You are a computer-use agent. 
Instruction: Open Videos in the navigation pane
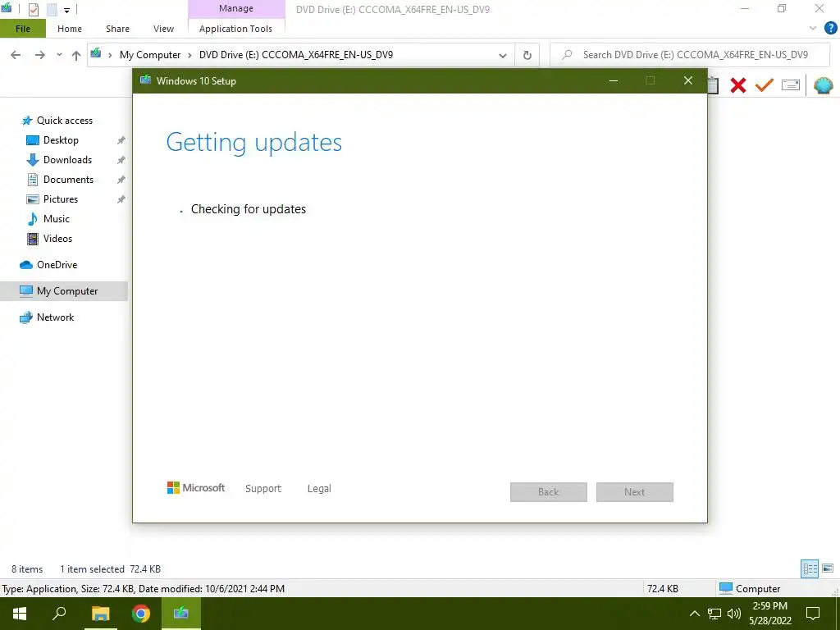point(57,239)
